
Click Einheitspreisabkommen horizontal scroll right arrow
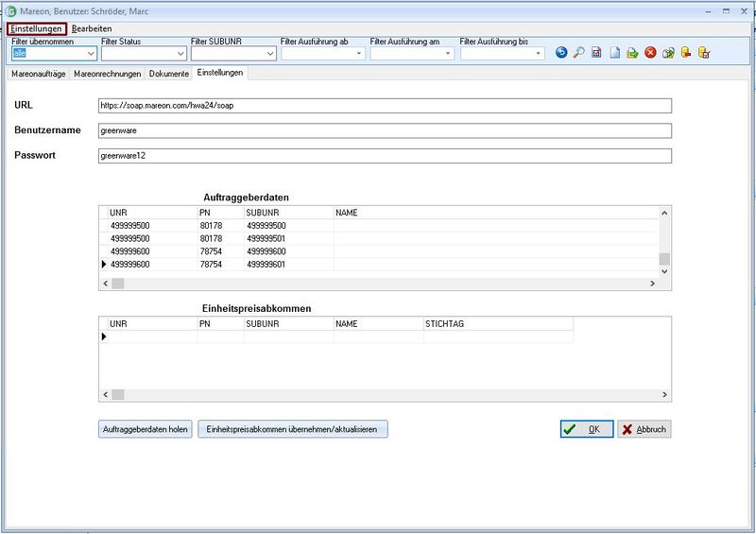[x=664, y=394]
